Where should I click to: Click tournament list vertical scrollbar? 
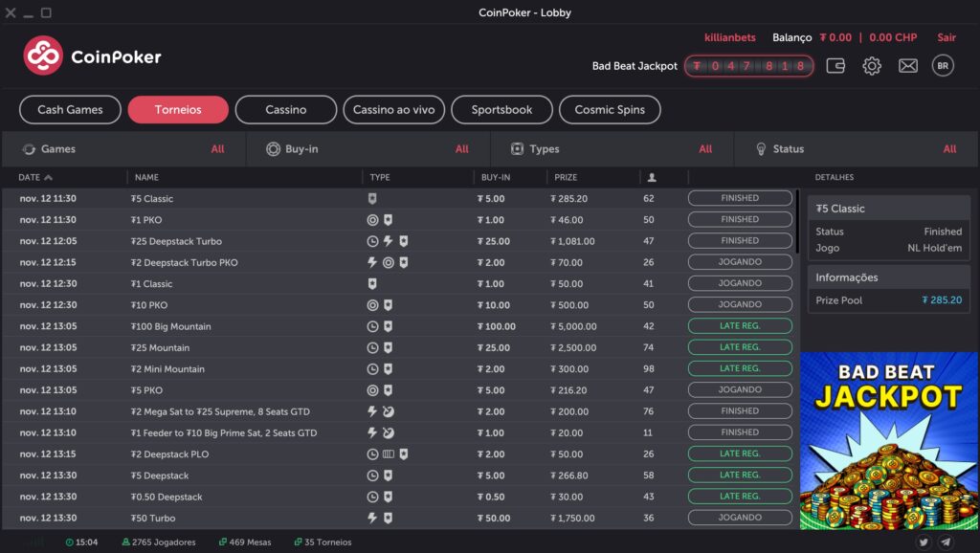click(797, 221)
